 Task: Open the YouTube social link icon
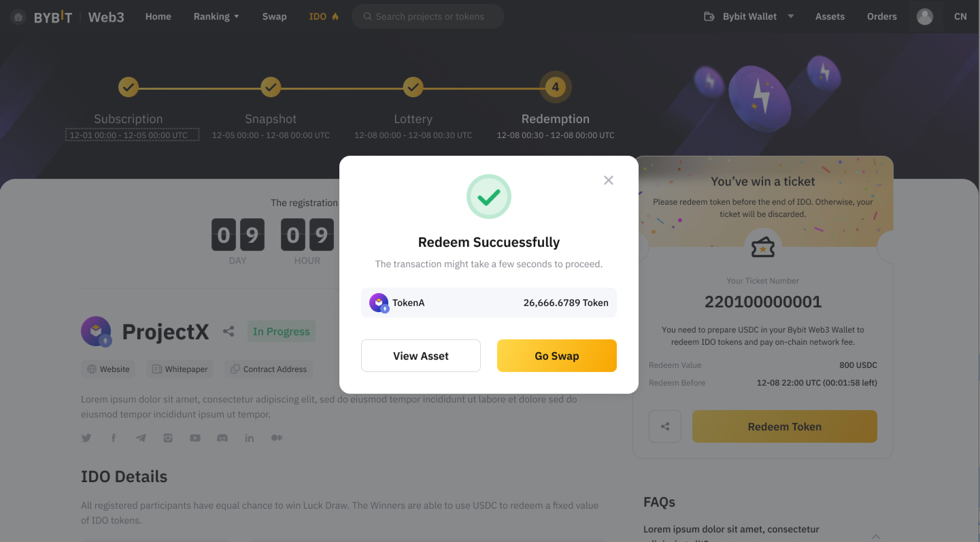[x=195, y=438]
